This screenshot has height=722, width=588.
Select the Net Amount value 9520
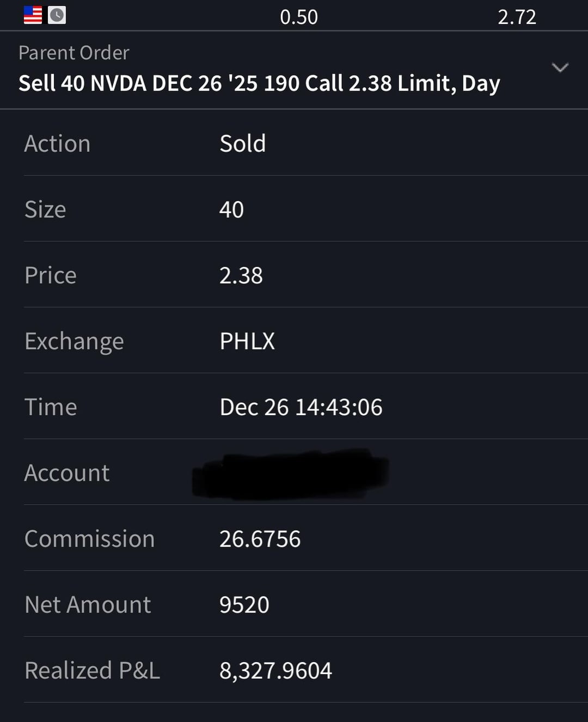(x=244, y=605)
